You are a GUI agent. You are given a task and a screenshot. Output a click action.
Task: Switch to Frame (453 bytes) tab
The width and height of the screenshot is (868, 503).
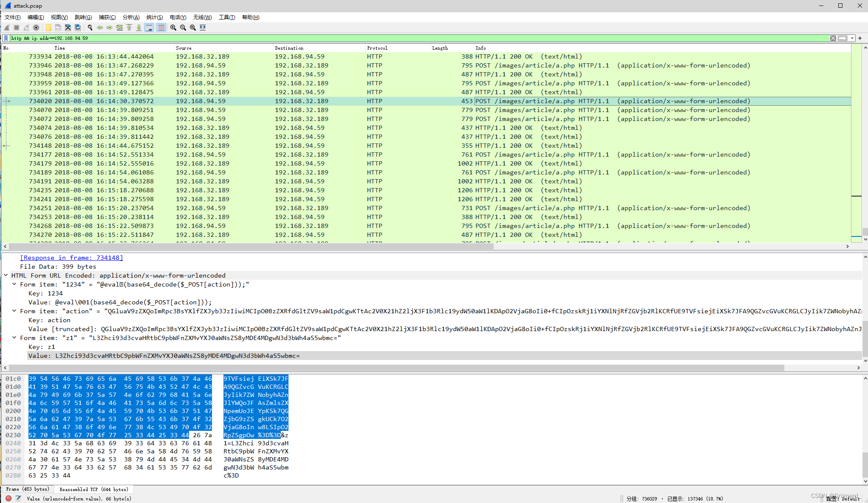[x=28, y=489]
